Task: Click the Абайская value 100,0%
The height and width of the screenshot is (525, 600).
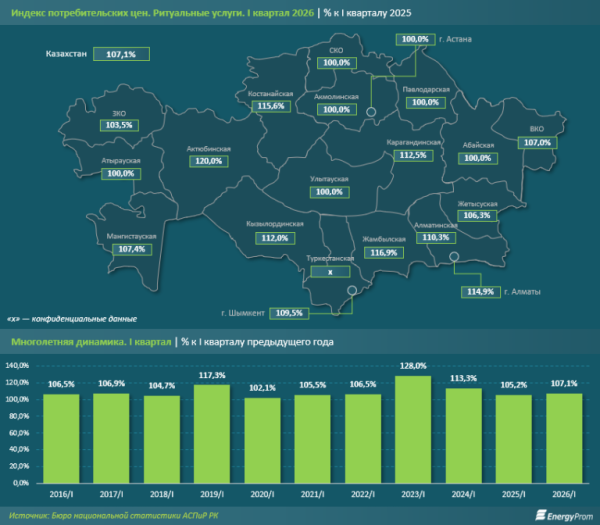Action: coord(478,158)
